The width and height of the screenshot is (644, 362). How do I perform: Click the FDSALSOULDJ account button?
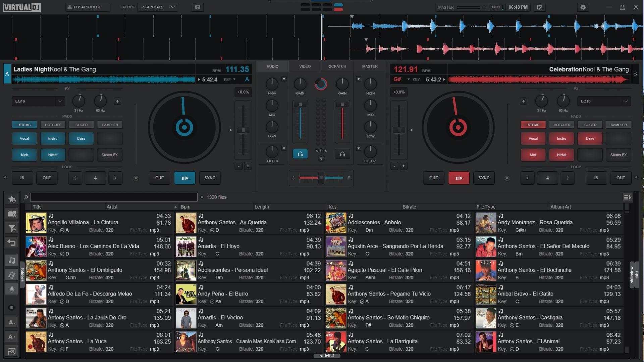(x=88, y=7)
